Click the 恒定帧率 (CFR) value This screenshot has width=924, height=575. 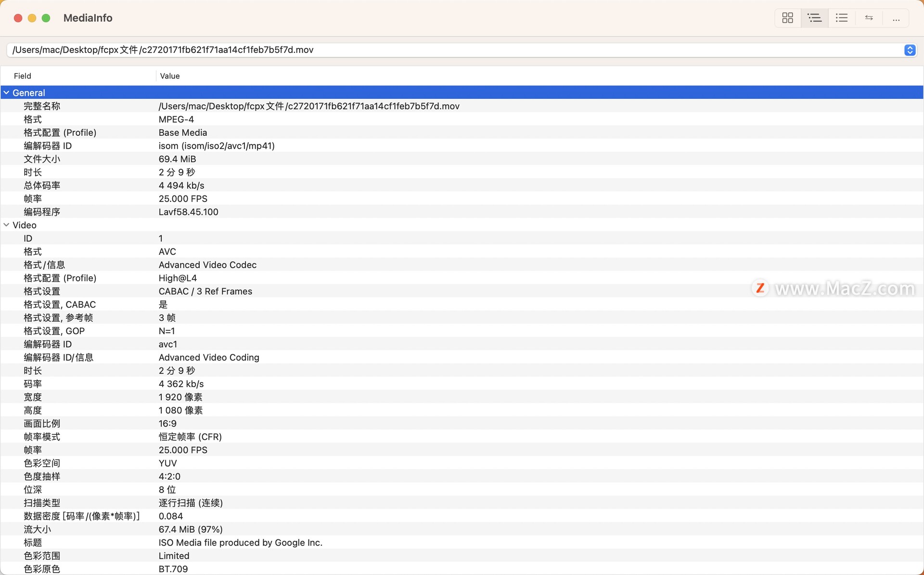(x=190, y=437)
